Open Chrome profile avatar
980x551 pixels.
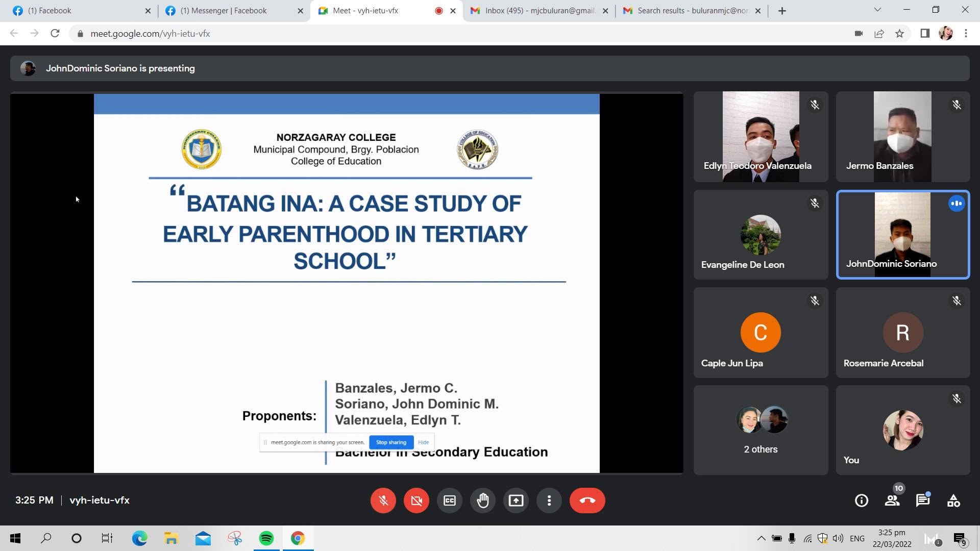tap(946, 34)
